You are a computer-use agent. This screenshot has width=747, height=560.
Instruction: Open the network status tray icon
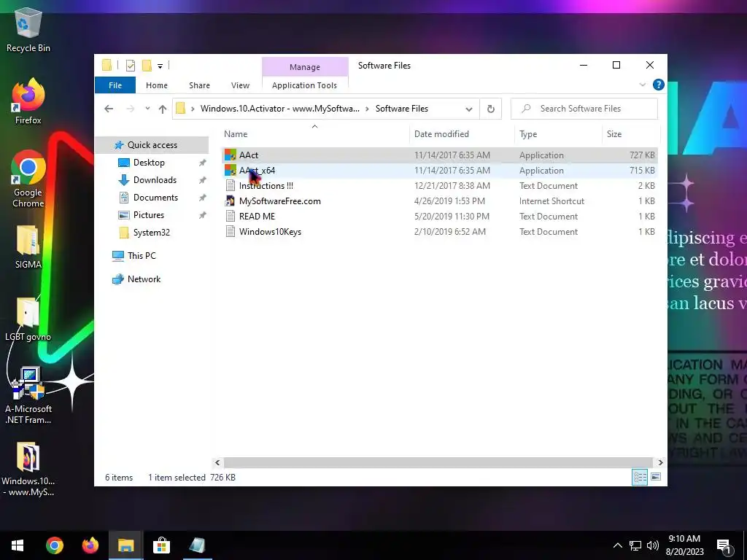pos(635,545)
